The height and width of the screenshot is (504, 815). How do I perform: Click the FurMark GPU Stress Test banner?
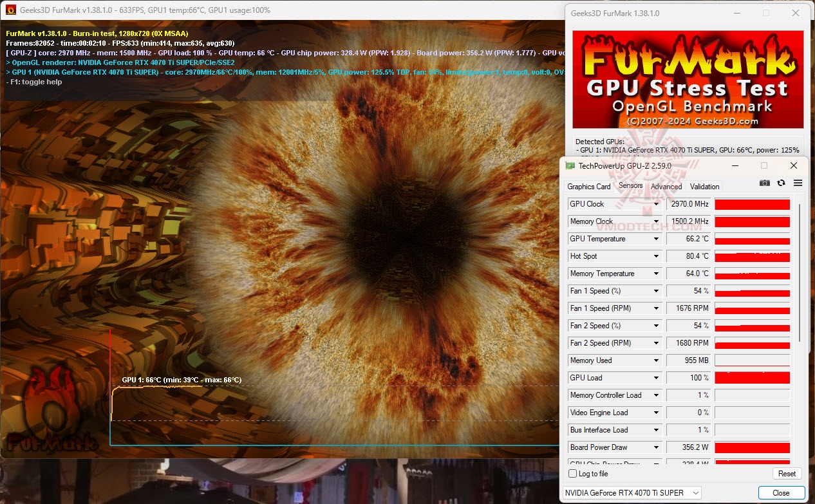(x=688, y=79)
